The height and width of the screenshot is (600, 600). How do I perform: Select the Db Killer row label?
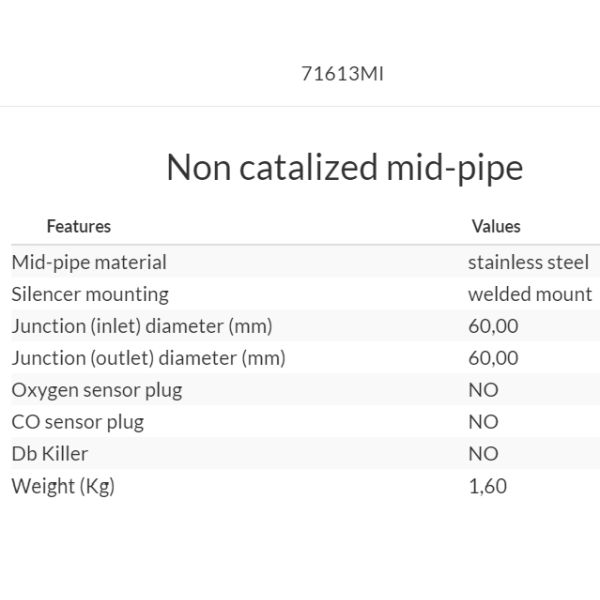pos(50,454)
